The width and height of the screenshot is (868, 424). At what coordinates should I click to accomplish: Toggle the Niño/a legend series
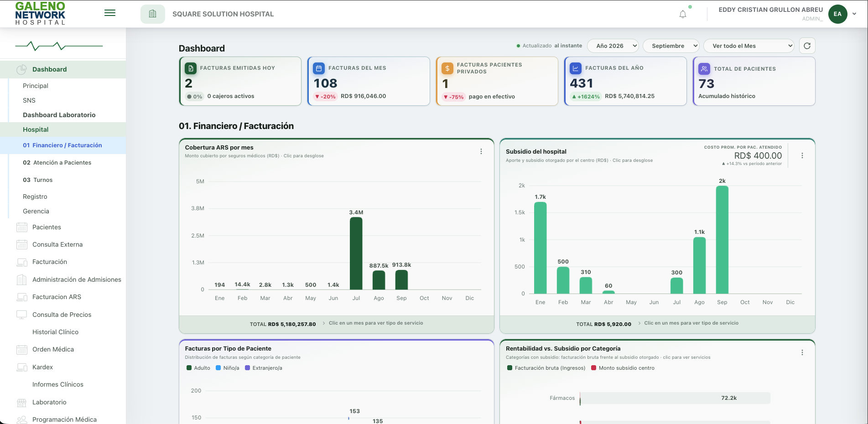pos(227,368)
